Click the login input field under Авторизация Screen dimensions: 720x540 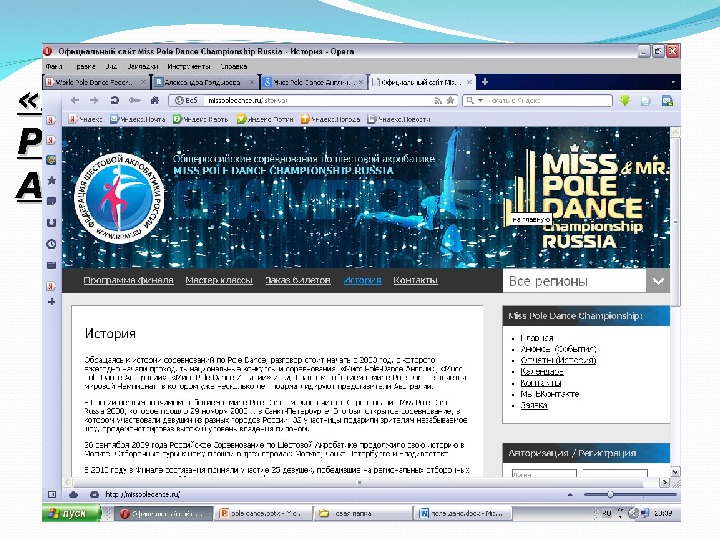[x=544, y=473]
